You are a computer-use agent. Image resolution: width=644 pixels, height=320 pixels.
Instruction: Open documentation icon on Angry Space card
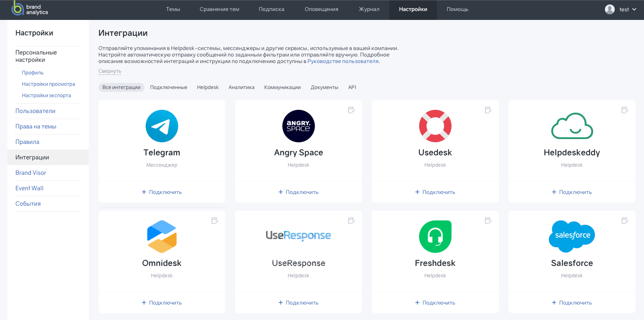352,110
